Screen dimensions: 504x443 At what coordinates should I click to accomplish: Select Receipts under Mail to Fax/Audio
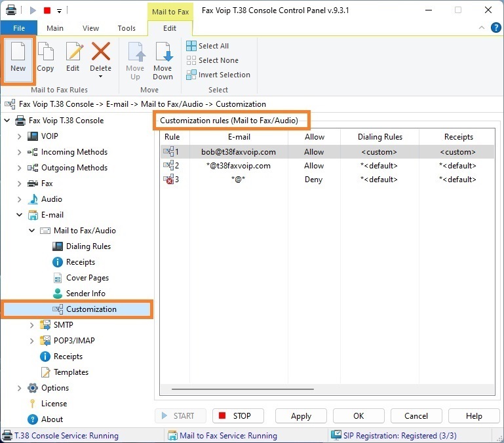(x=81, y=262)
